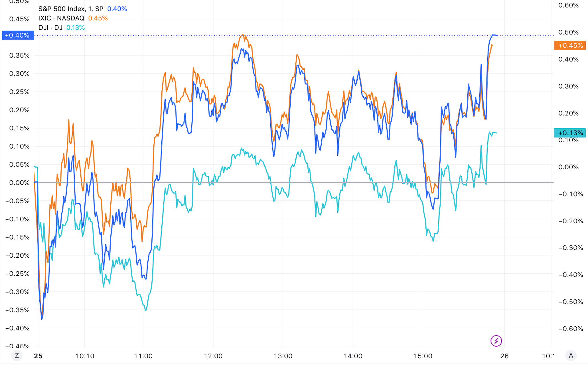
Task: Click the DJI teal 0.13% legend value
Action: point(76,28)
